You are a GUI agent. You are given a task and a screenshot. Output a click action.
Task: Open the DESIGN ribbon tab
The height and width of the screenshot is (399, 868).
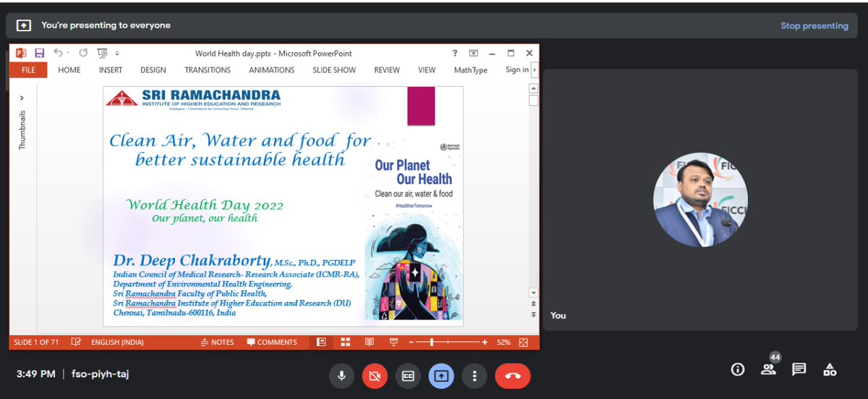153,70
